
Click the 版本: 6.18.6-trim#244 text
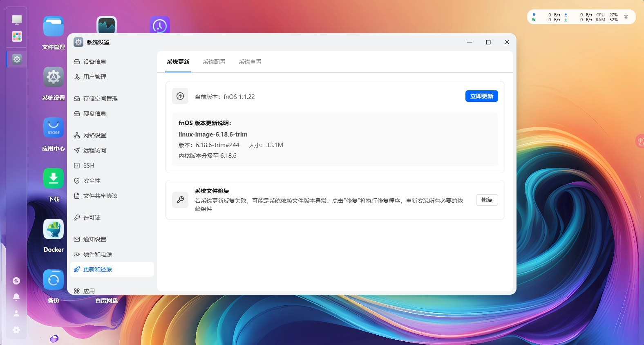[209, 145]
